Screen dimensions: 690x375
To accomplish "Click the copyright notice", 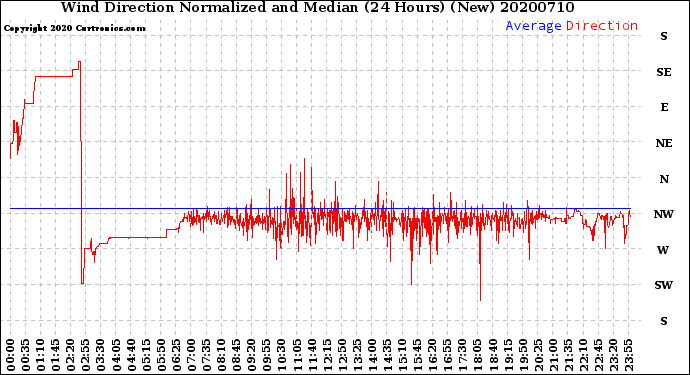I will [x=74, y=28].
